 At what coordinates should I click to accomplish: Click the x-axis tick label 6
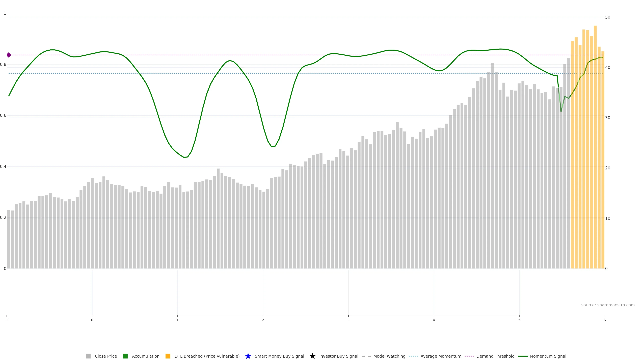click(604, 320)
